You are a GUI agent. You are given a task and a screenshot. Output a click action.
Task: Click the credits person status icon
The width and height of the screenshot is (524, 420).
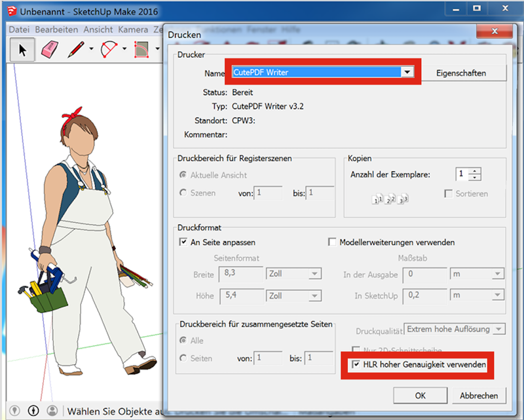pos(33,410)
